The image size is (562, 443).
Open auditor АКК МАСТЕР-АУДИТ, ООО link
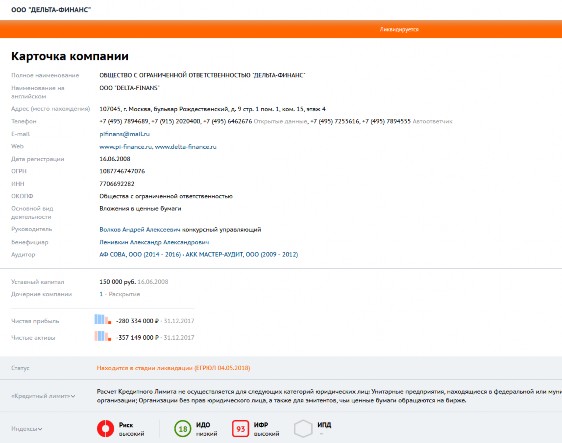click(242, 254)
